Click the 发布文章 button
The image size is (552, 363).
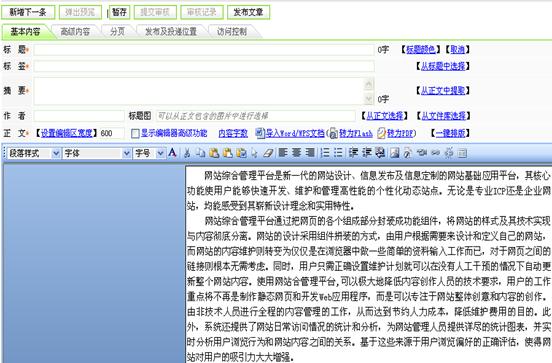249,12
